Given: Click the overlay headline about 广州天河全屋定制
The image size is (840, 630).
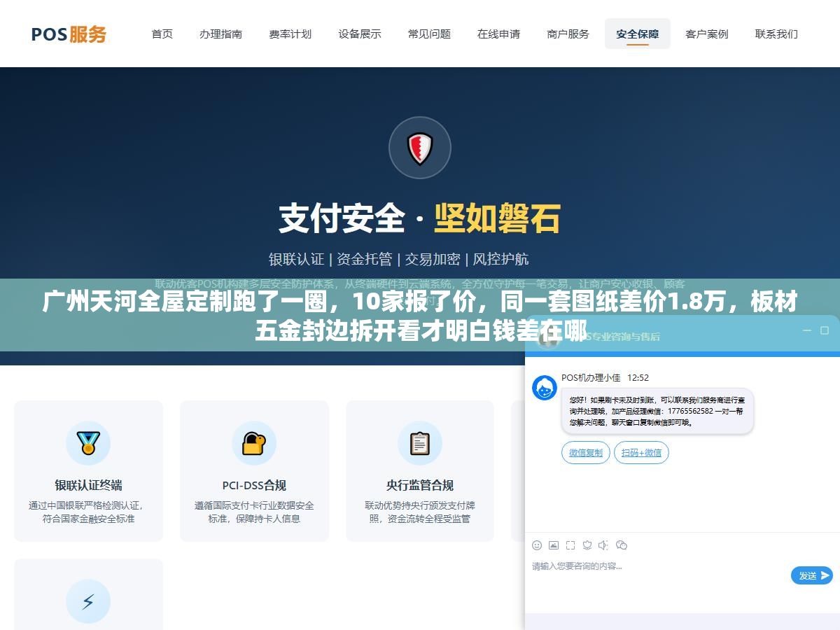Looking at the screenshot, I should tap(420, 316).
